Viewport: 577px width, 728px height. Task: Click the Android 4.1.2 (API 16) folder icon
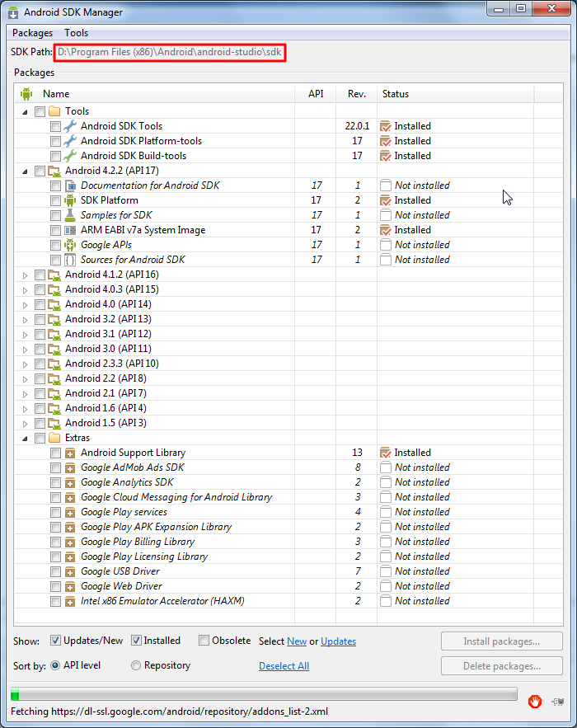pos(54,275)
